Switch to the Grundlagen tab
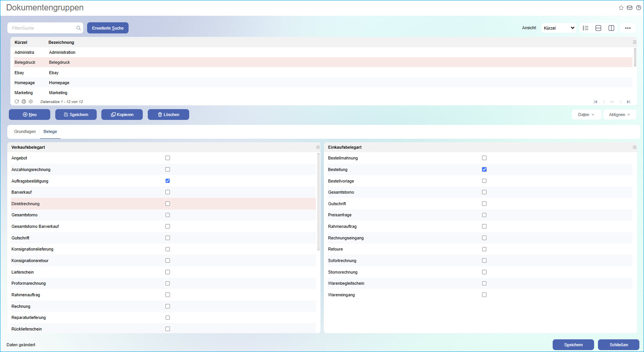The image size is (644, 352). coord(25,131)
